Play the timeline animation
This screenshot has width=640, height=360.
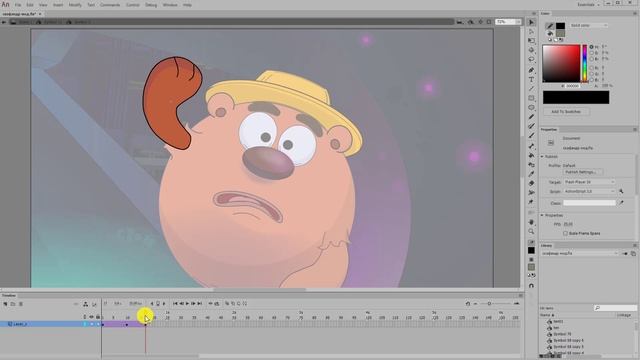point(187,304)
